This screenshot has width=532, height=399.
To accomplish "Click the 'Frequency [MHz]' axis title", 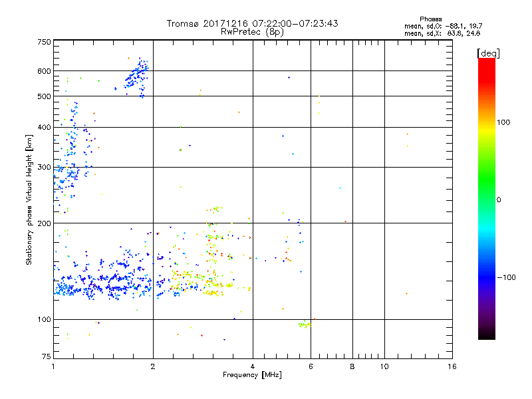I will tap(252, 375).
